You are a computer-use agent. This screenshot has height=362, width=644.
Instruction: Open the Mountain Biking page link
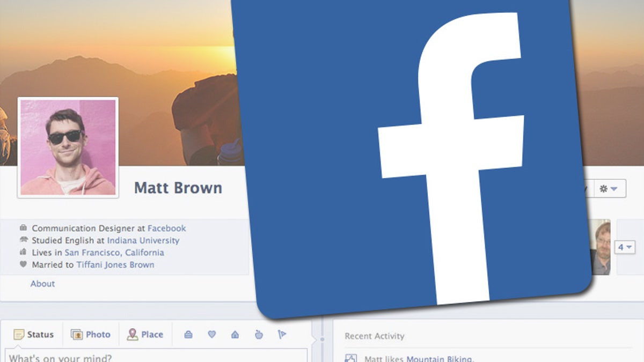440,358
